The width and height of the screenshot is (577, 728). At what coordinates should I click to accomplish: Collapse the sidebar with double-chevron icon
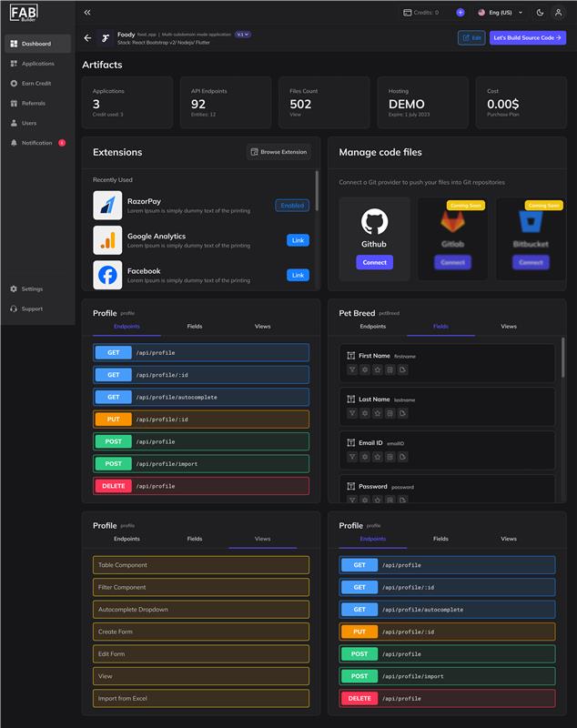(87, 13)
